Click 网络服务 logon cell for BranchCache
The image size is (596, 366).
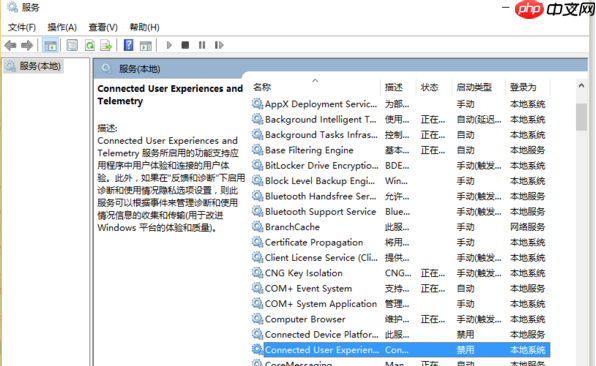[527, 227]
